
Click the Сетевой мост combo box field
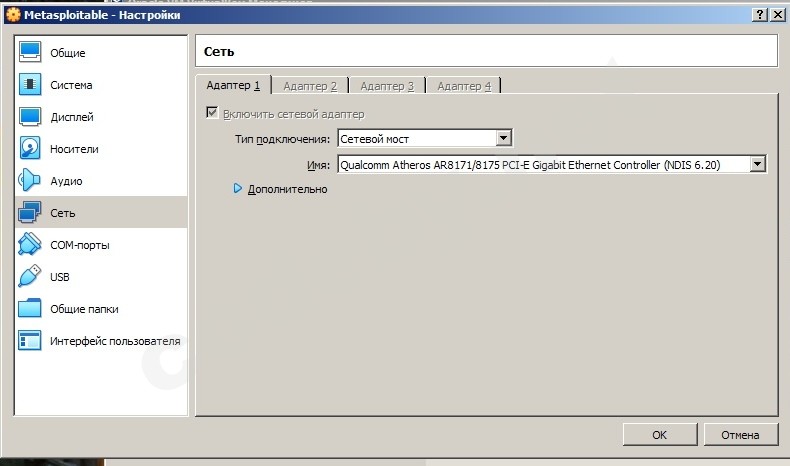[x=425, y=138]
